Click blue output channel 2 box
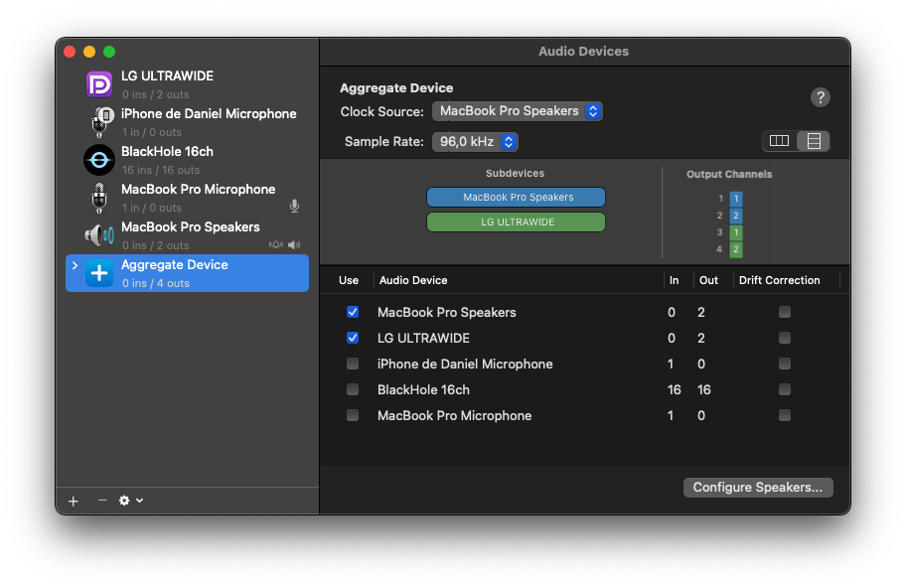This screenshot has height=588, width=906. pyautogui.click(x=736, y=216)
